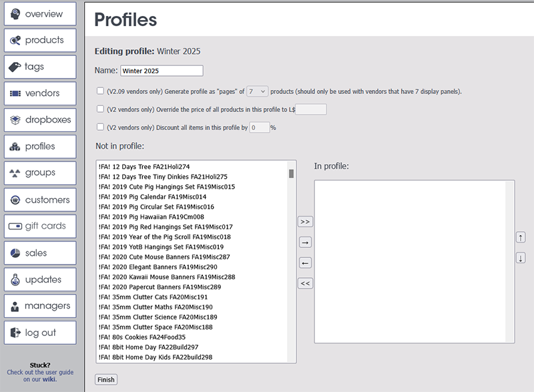The height and width of the screenshot is (392, 534).
Task: Click the profile Name text field
Action: click(161, 71)
